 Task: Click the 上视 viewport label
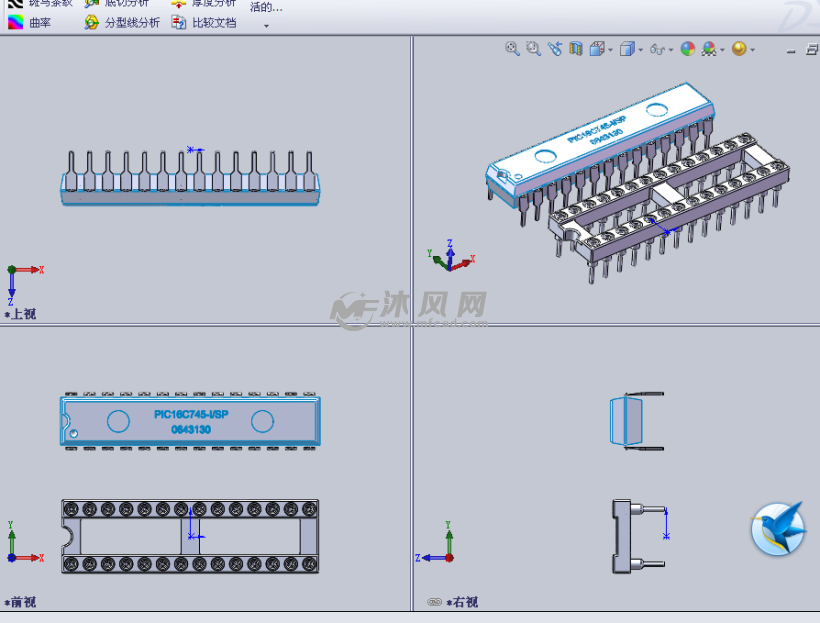pos(22,315)
